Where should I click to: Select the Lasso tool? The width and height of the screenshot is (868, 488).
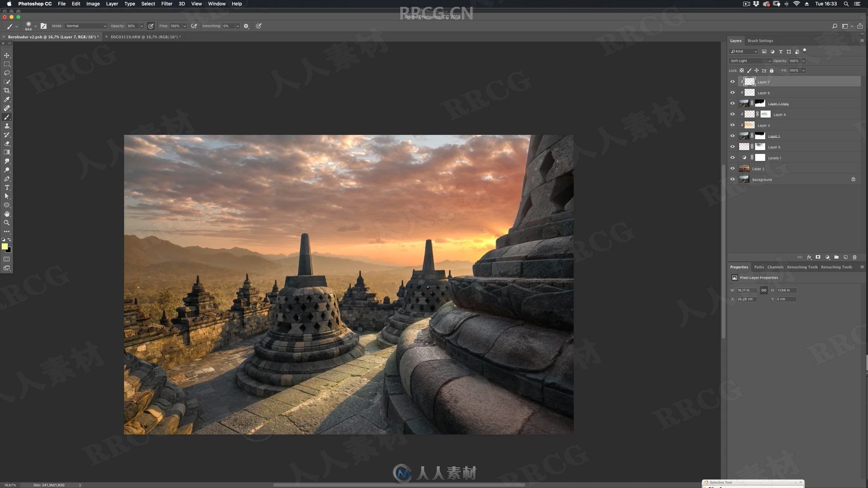click(x=7, y=72)
